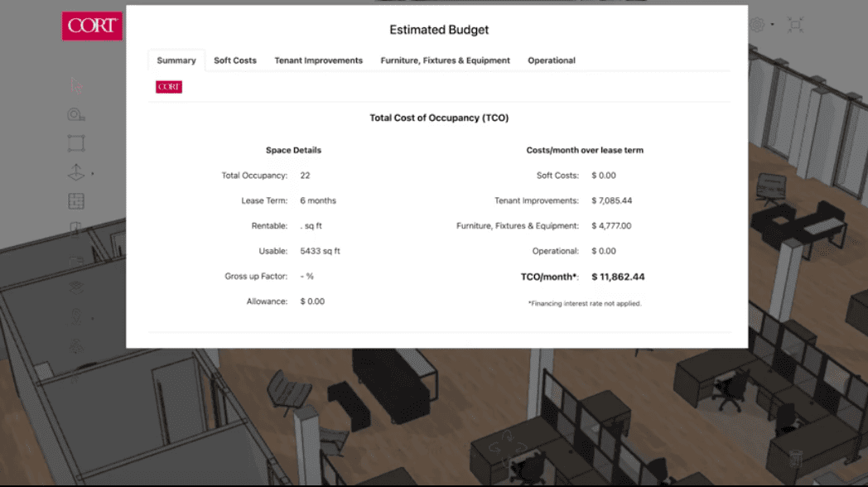Switch to the Summary tab

coord(176,60)
